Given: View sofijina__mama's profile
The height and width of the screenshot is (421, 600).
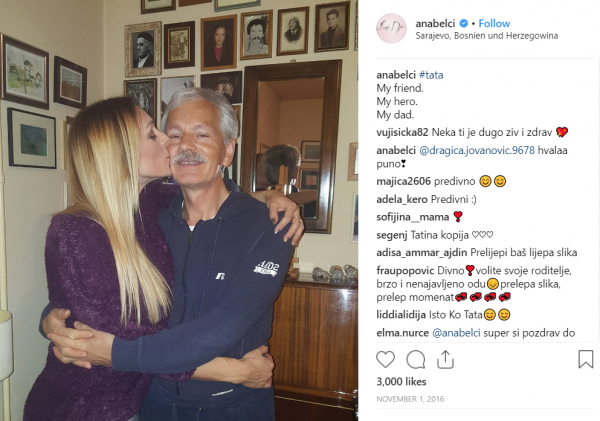Looking at the screenshot, I should [412, 217].
